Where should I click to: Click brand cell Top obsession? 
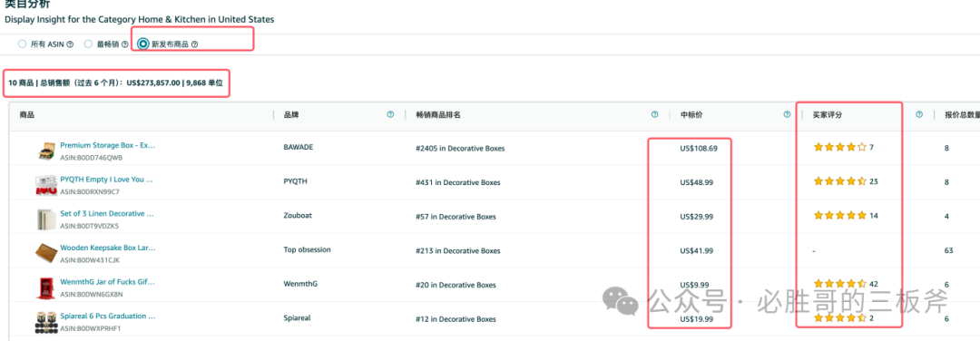click(x=307, y=249)
